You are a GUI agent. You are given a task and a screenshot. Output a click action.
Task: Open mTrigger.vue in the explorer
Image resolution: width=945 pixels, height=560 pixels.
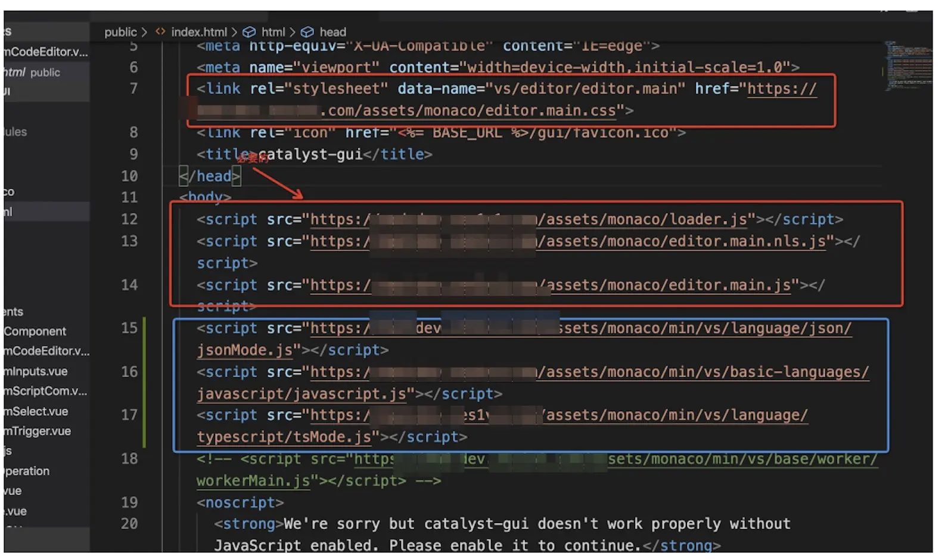coord(37,431)
